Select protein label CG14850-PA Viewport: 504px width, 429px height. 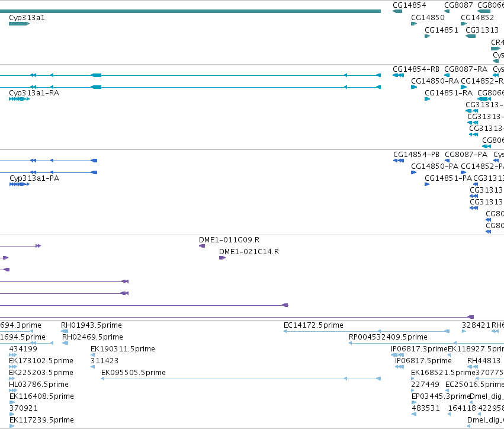[x=435, y=167]
